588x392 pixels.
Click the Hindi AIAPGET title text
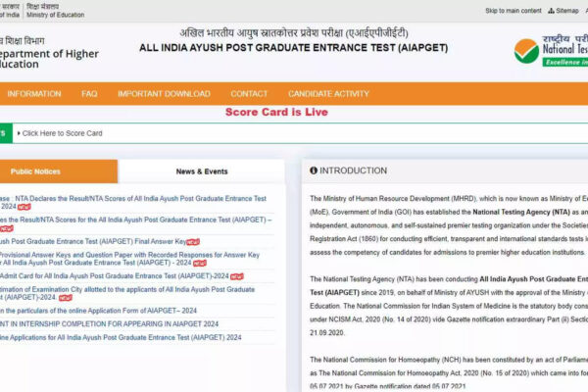[x=294, y=33]
